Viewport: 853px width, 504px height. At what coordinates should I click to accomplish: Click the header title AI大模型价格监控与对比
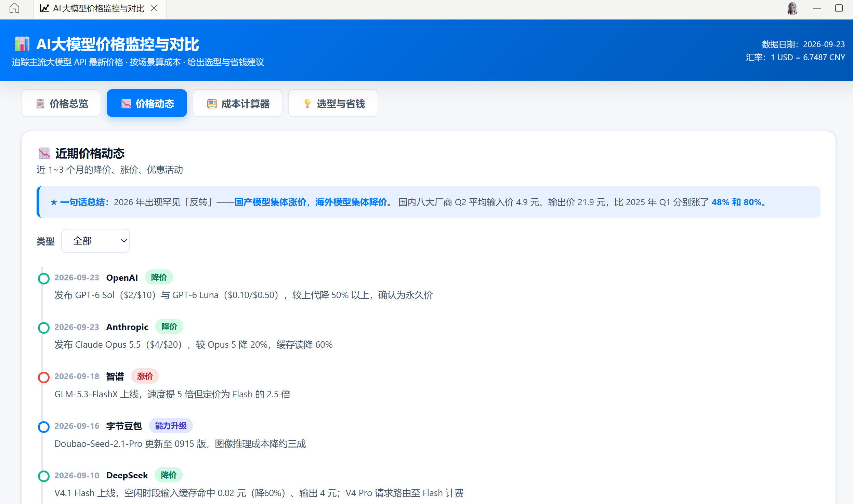coord(118,44)
